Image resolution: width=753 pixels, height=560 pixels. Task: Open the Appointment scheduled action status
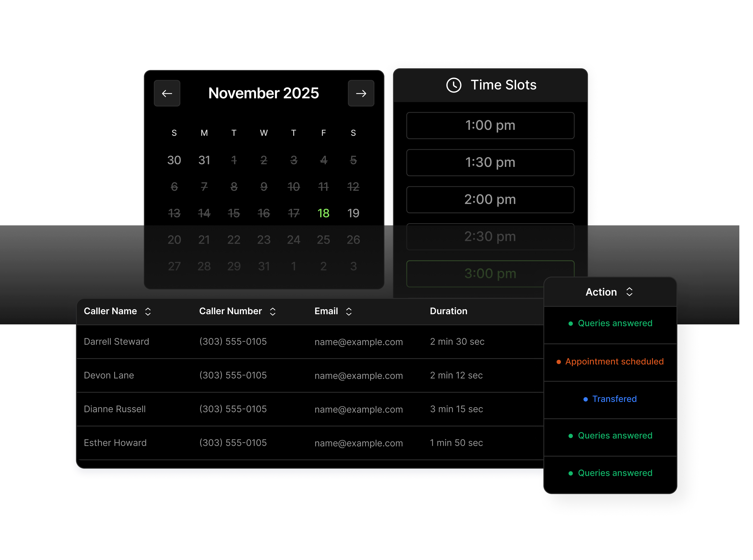click(614, 362)
